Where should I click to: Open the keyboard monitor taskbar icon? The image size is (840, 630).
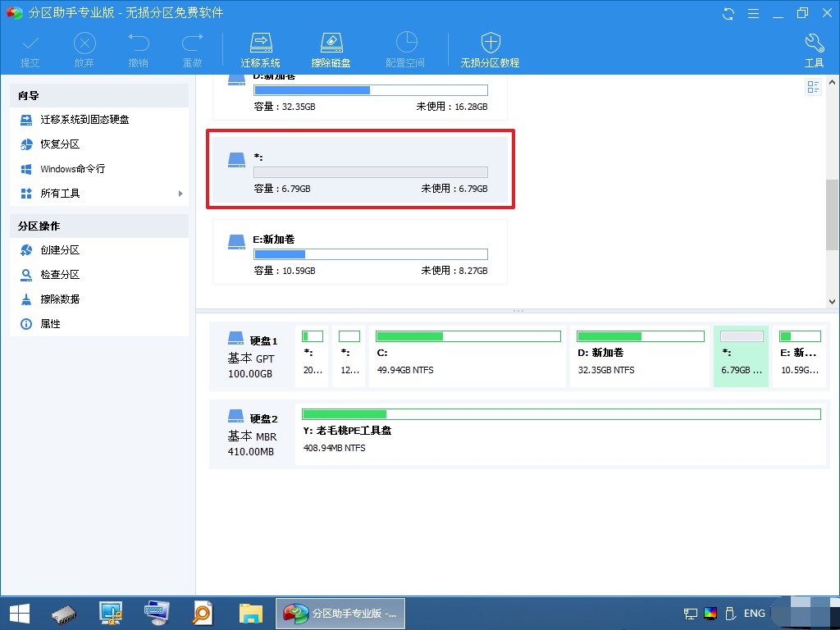(157, 614)
